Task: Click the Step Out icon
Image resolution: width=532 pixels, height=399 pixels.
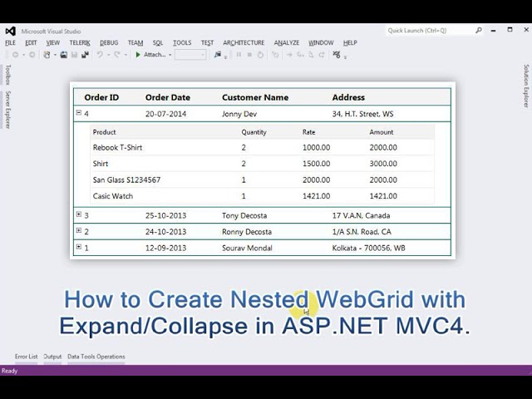Action: click(x=322, y=55)
